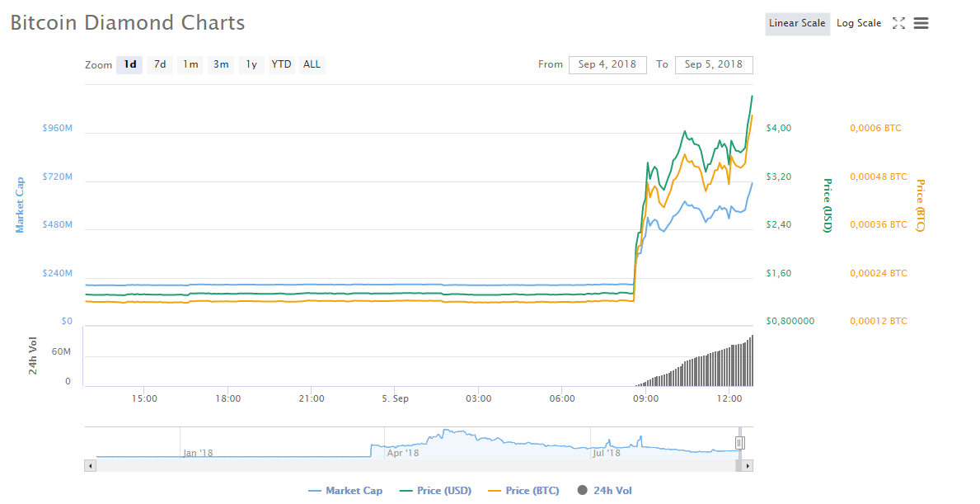Click the Apr '18 navigator label

(403, 453)
